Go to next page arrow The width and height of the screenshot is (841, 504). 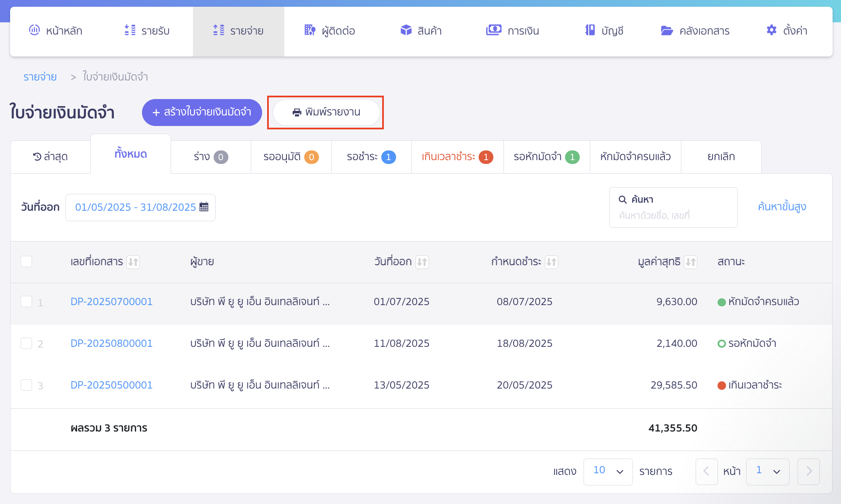tap(808, 471)
